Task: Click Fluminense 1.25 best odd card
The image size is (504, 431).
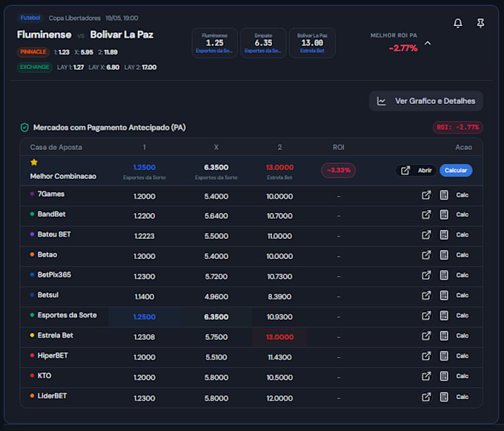Action: [215, 43]
